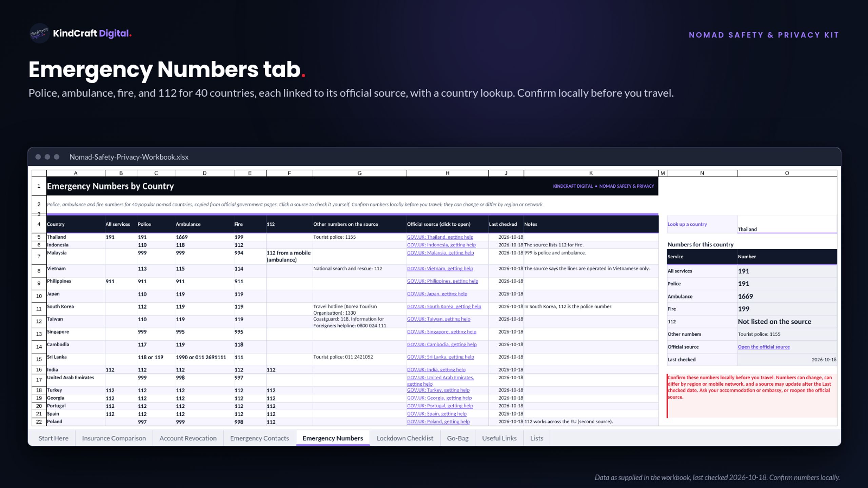Viewport: 868px width, 488px height.
Task: Select the country lookup field showing Thailand
Action: point(787,224)
